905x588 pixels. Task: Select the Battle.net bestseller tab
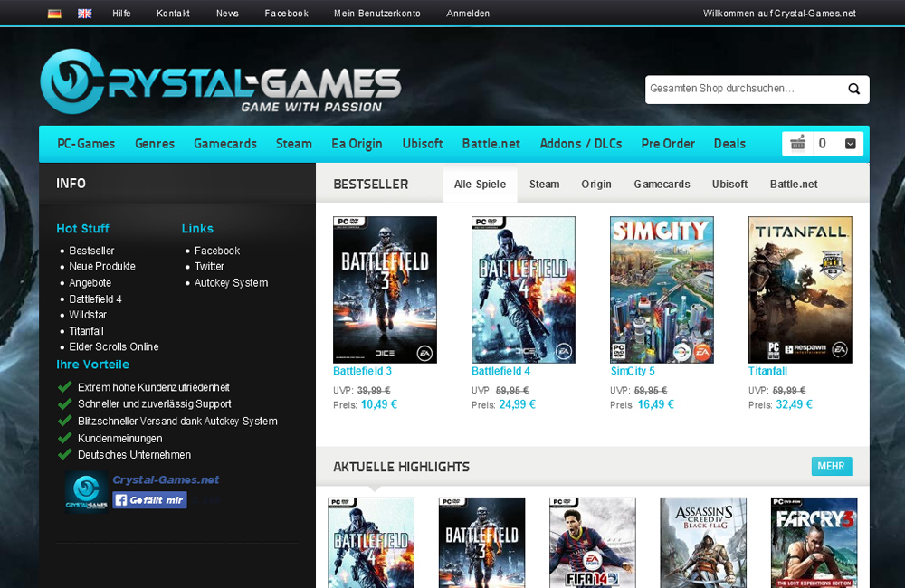[x=794, y=184]
